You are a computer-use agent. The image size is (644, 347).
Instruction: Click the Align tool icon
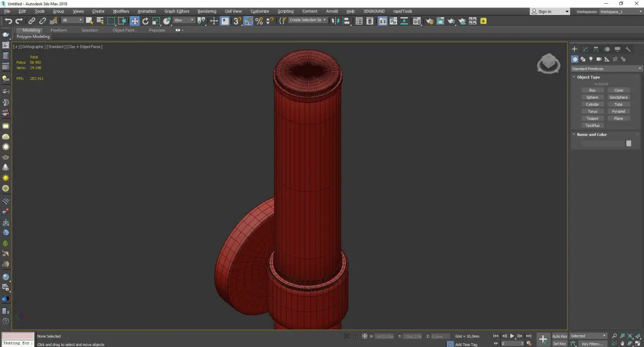pos(347,21)
